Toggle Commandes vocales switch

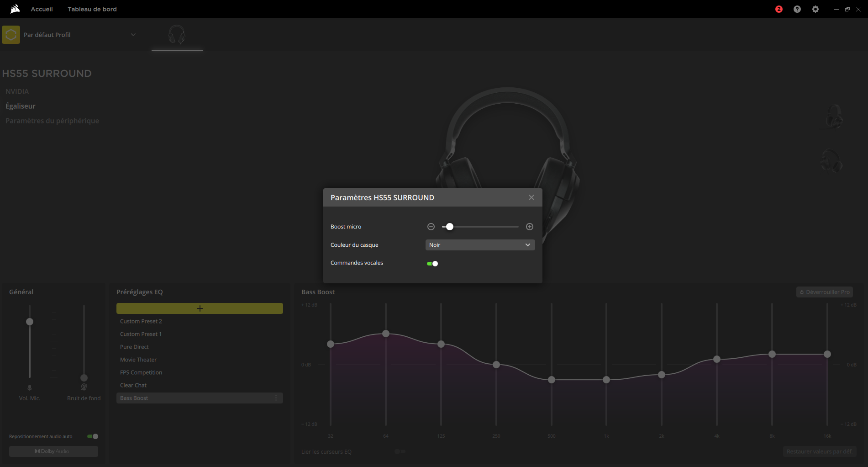[432, 264]
